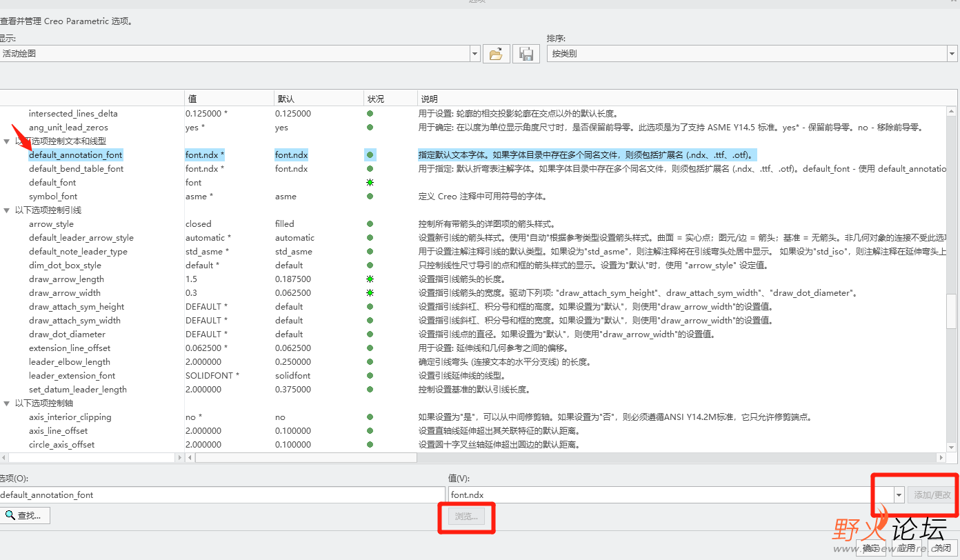
Task: Click the 默认 column header
Action: [319, 99]
